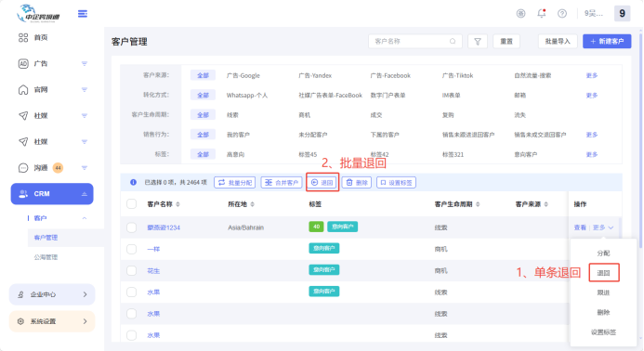
Task: Select 全部 in the 客户生命周期 filter row
Action: tap(203, 115)
